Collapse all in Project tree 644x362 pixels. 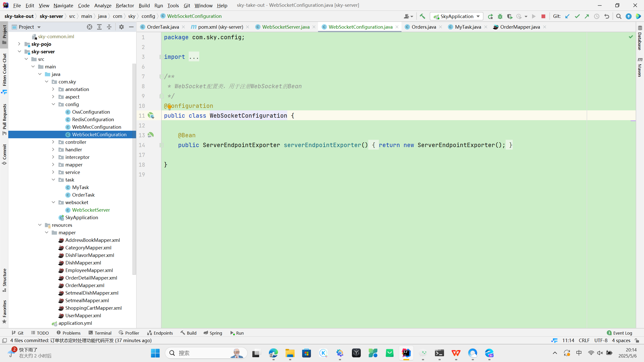(x=109, y=27)
